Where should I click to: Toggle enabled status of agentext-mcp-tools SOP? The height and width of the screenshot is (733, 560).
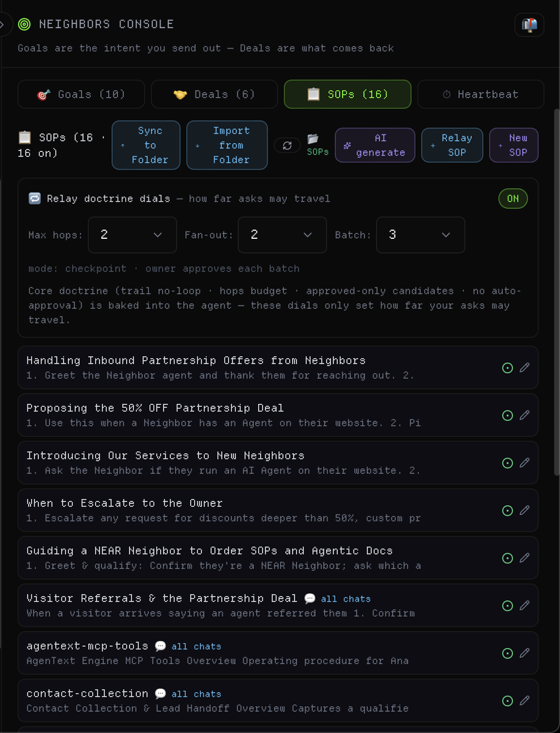[507, 654]
